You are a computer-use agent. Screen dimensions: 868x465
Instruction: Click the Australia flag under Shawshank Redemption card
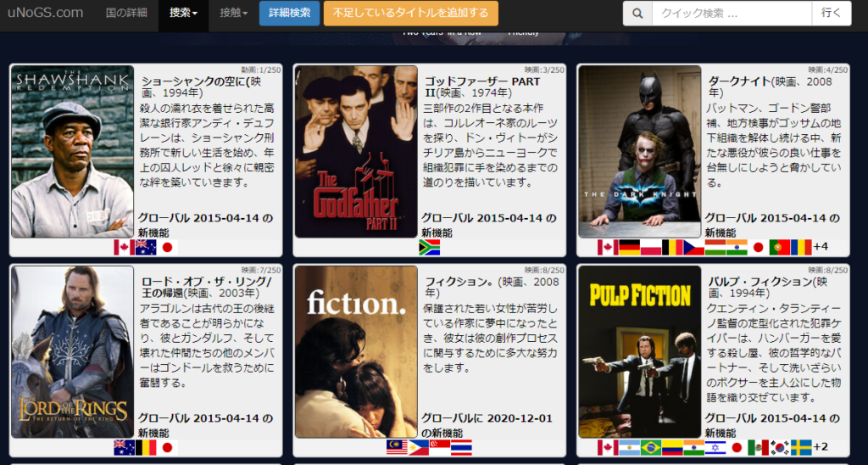point(146,247)
